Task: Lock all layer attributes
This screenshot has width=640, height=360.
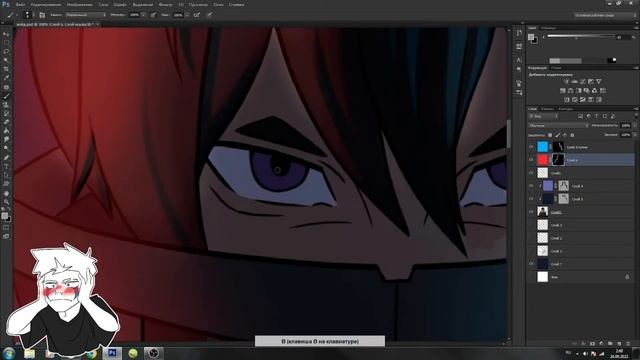Action: pyautogui.click(x=572, y=135)
